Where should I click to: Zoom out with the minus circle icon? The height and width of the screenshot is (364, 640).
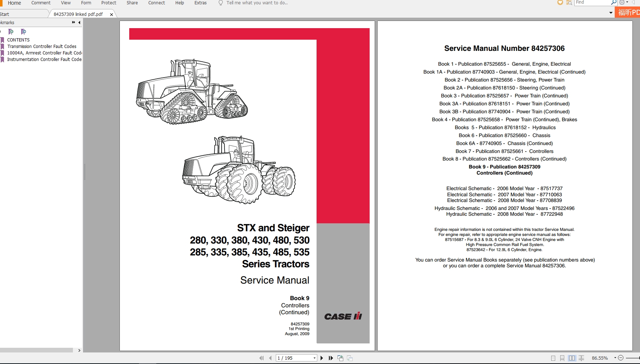coord(621,358)
